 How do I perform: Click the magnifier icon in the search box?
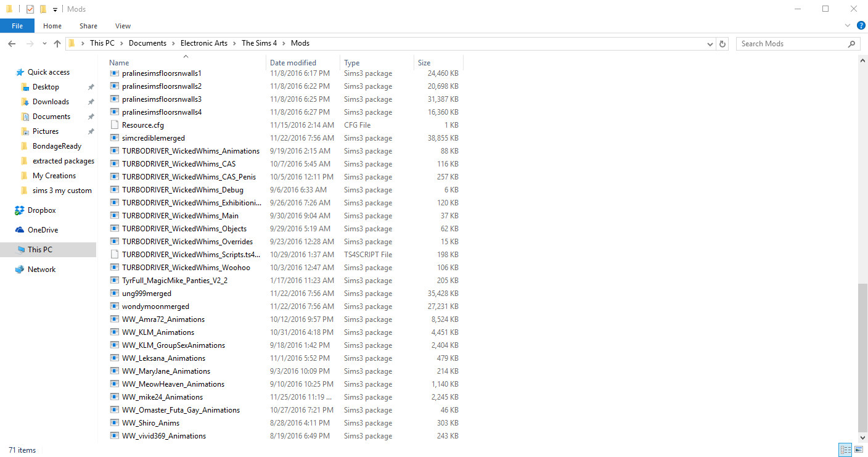[x=851, y=44]
